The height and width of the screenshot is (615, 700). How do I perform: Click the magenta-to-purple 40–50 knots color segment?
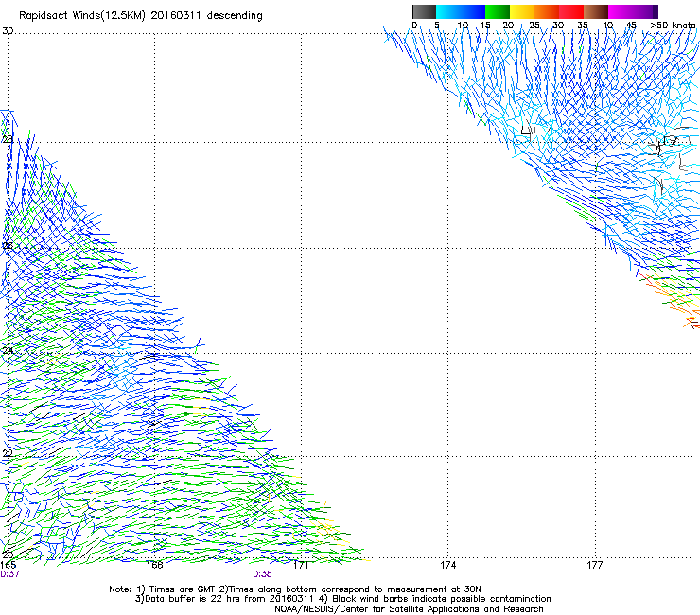[x=633, y=11]
